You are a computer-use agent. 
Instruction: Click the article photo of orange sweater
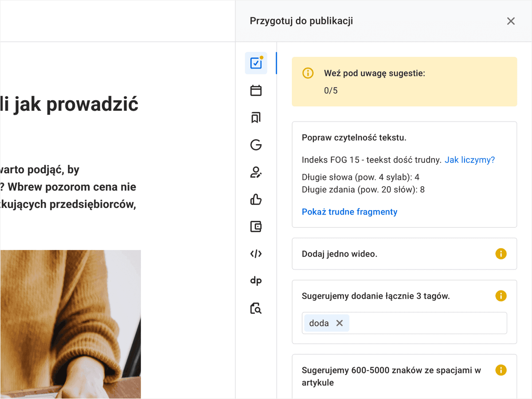pyautogui.click(x=70, y=324)
